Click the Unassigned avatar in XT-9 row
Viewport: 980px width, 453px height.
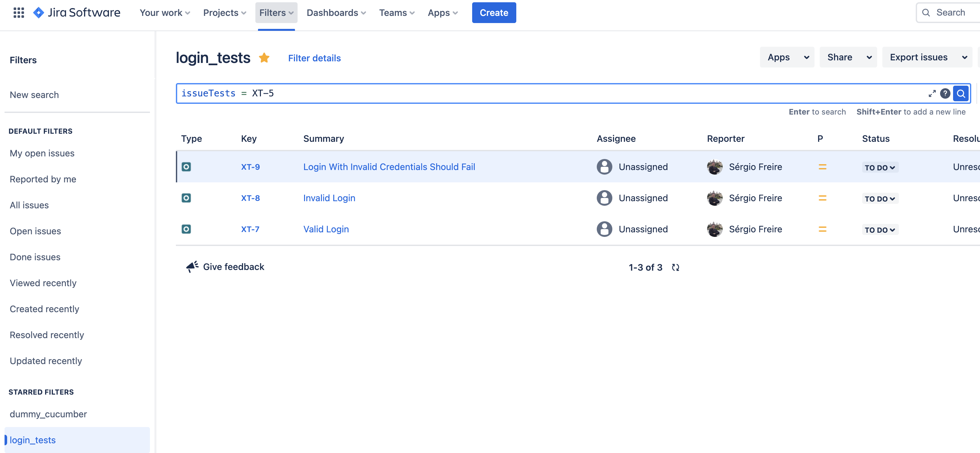604,167
